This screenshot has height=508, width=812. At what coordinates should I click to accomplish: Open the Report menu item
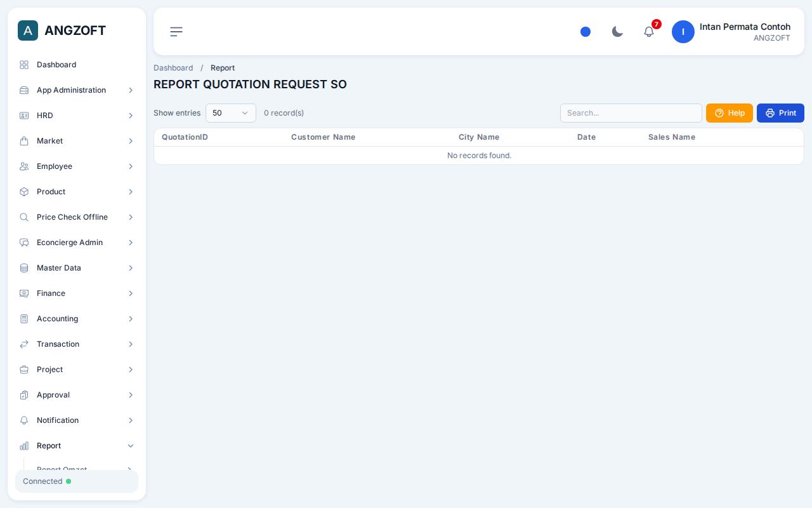point(77,446)
